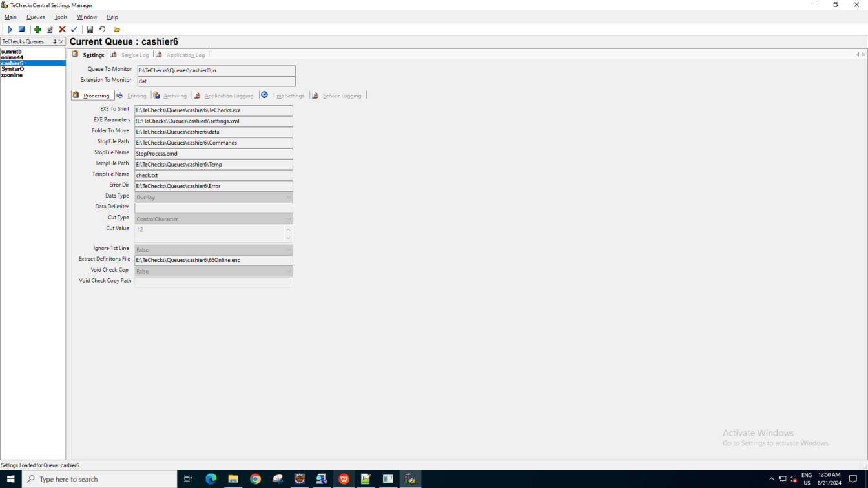The width and height of the screenshot is (868, 488).
Task: Click the blue checkmark toolbar icon
Action: click(x=74, y=30)
